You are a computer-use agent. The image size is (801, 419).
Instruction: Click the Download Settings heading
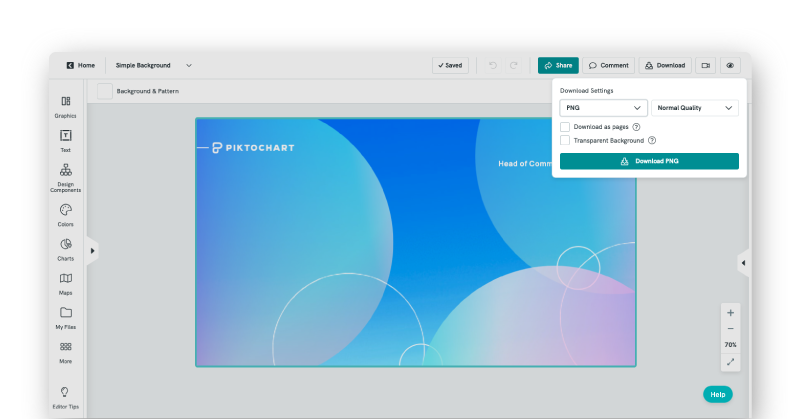586,90
